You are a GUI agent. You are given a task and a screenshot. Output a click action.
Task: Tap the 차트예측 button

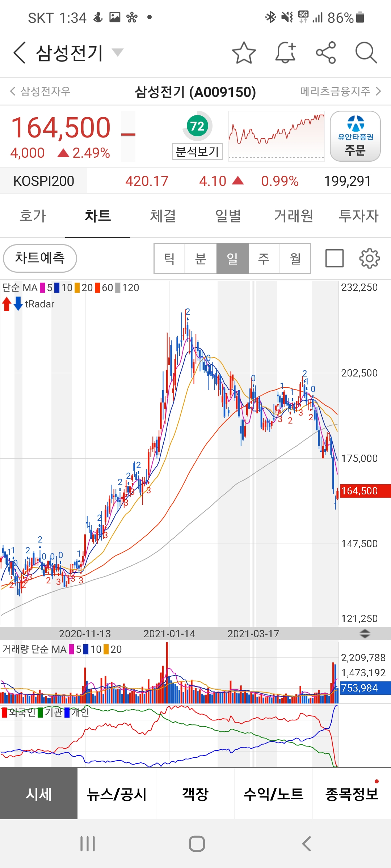tap(40, 258)
